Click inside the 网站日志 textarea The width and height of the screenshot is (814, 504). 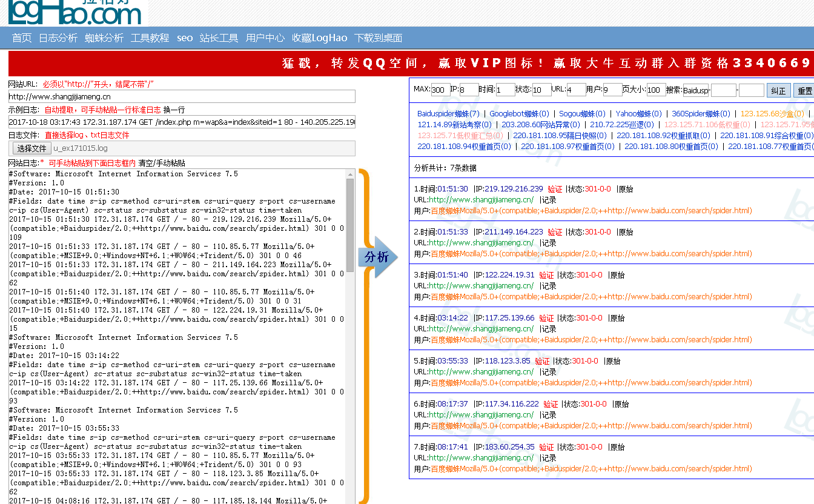tap(177, 336)
